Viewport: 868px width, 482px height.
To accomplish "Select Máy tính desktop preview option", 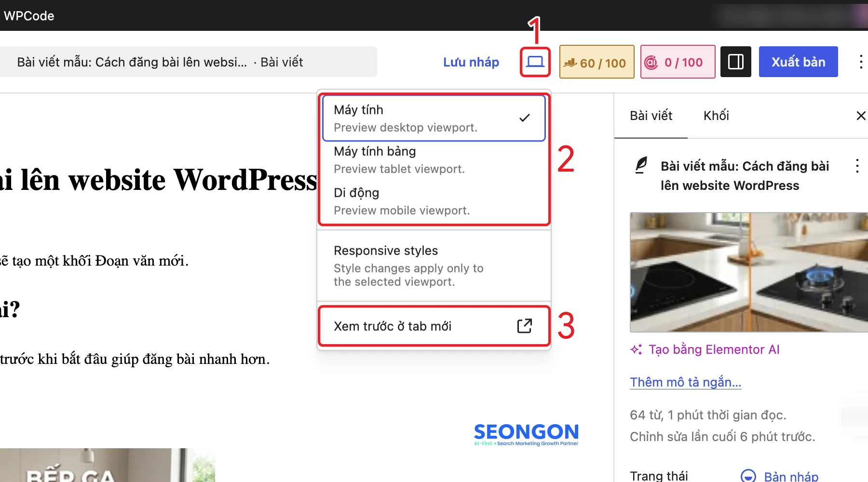I will [x=434, y=118].
